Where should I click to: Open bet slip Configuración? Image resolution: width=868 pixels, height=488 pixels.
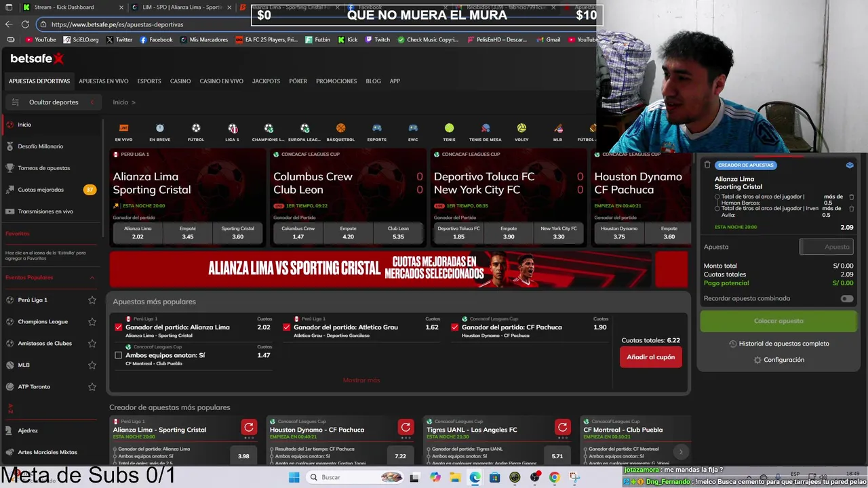(778, 360)
